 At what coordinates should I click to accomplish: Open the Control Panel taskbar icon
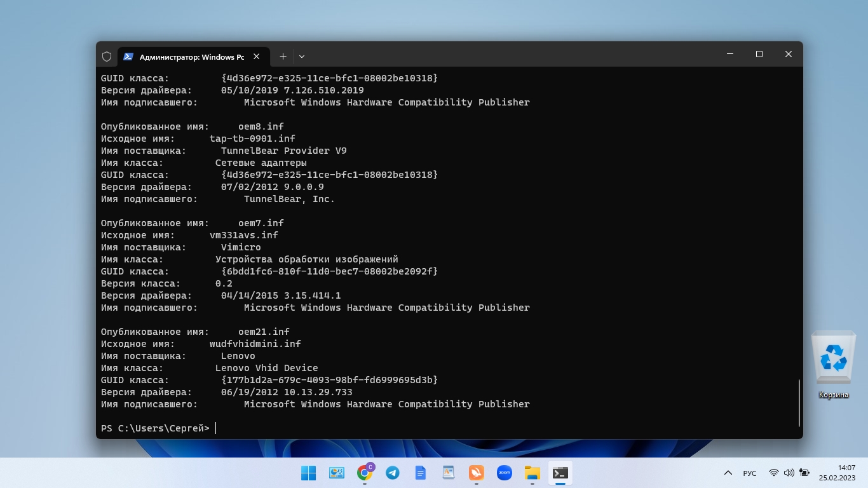coord(336,473)
